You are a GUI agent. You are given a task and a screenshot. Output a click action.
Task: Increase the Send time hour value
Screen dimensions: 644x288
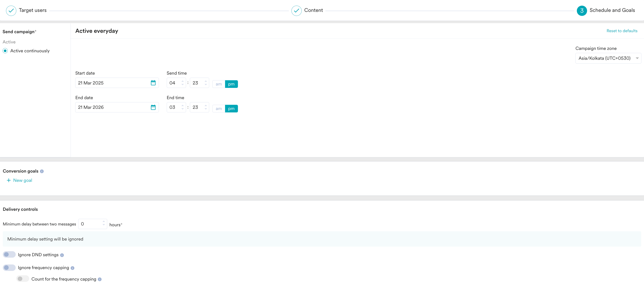pos(182,81)
